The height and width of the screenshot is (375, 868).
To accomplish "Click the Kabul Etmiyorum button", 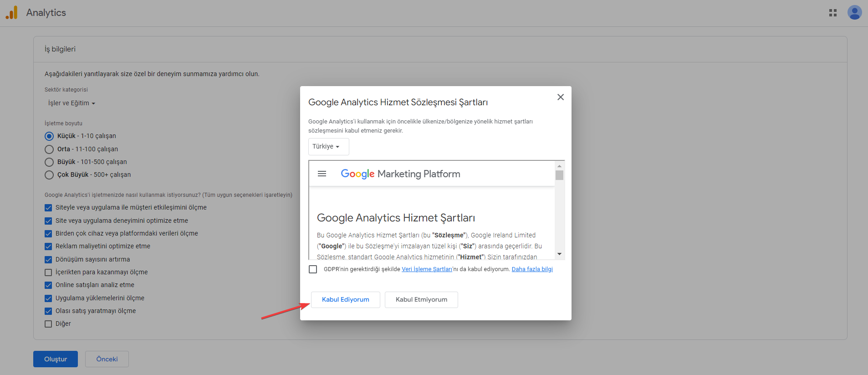I will [x=421, y=300].
